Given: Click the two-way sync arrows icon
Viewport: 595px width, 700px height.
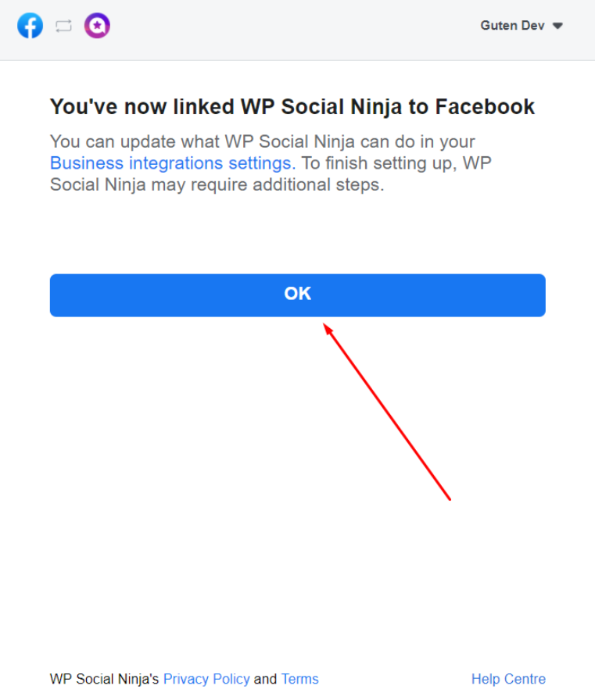Looking at the screenshot, I should point(63,26).
